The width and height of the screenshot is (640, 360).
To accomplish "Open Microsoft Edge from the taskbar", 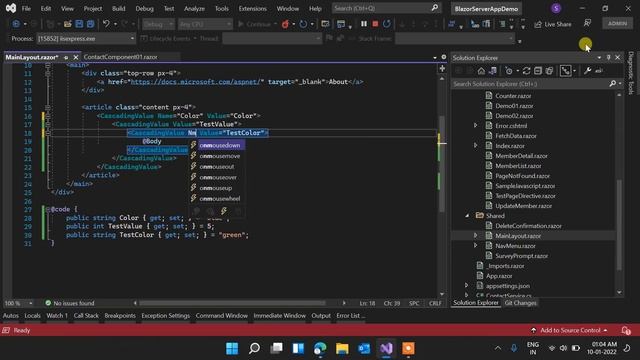I will click(320, 348).
